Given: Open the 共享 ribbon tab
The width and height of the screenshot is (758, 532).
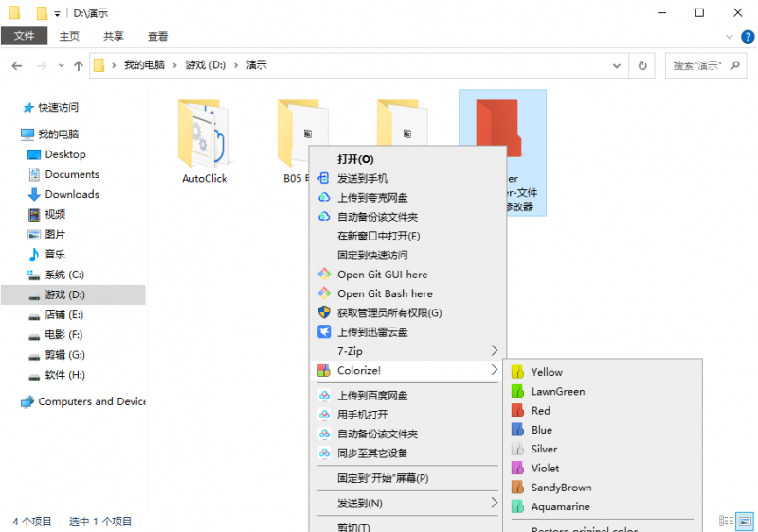Looking at the screenshot, I should [x=114, y=36].
